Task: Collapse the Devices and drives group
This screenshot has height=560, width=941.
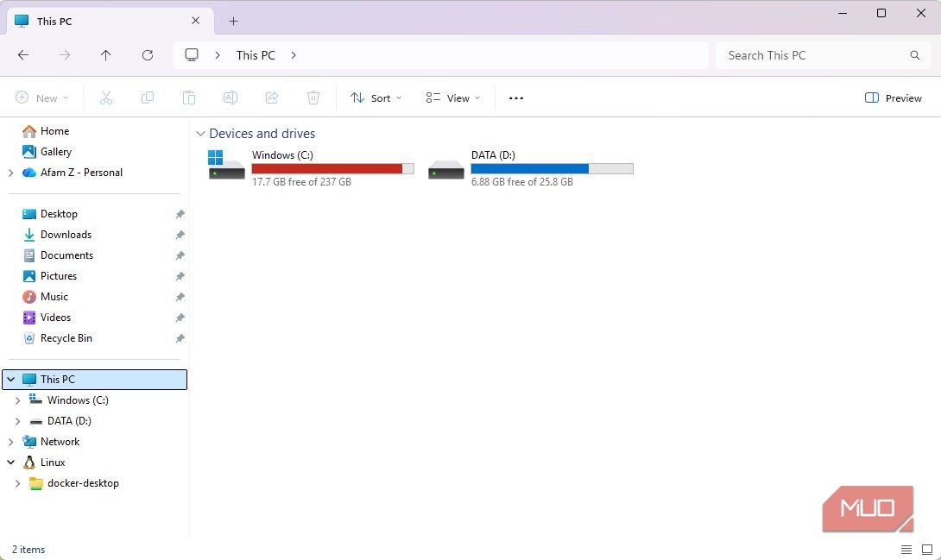Action: (200, 134)
